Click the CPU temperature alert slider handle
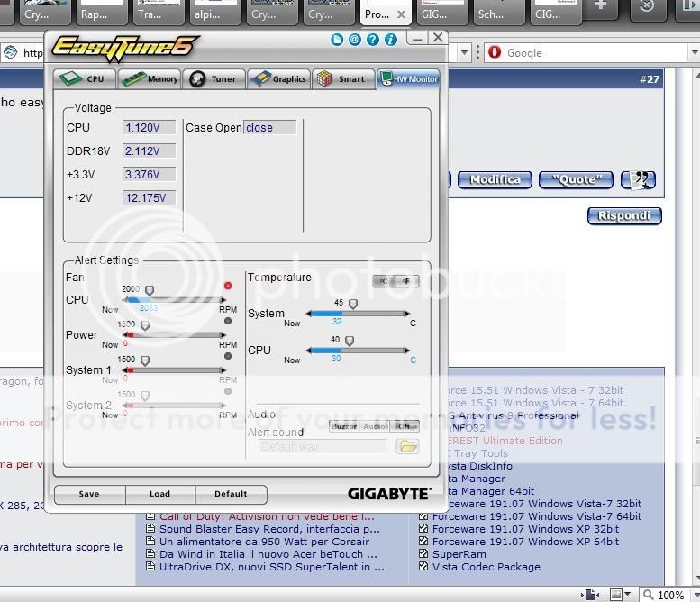This screenshot has height=602, width=700. click(x=350, y=341)
